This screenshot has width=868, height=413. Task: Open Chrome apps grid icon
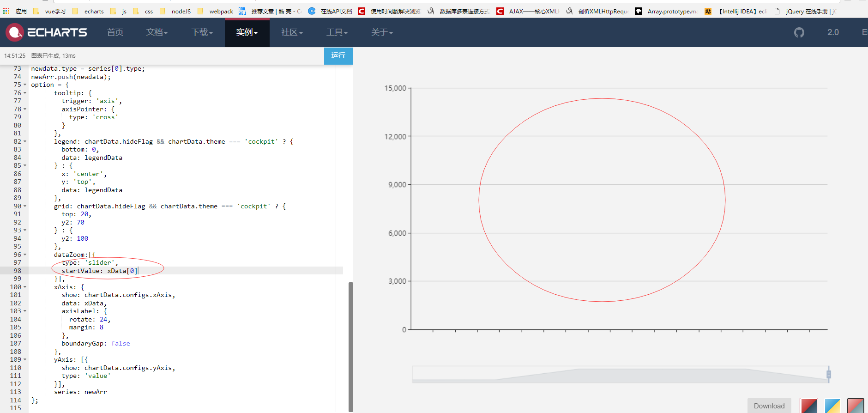(6, 11)
